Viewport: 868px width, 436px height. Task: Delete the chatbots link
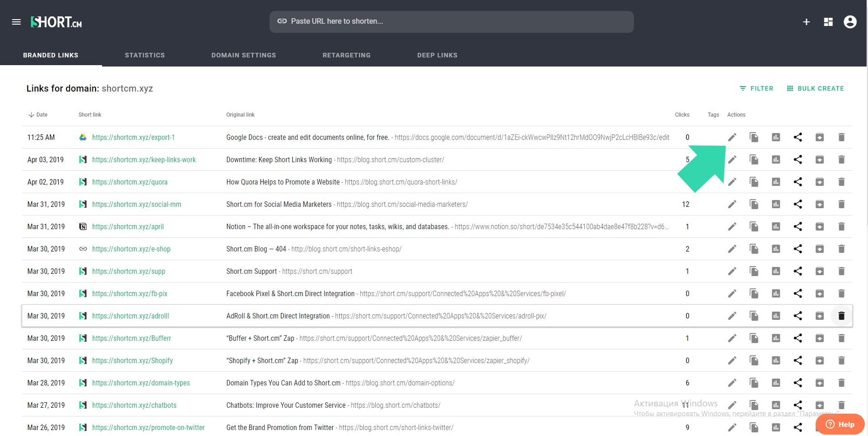tap(841, 405)
